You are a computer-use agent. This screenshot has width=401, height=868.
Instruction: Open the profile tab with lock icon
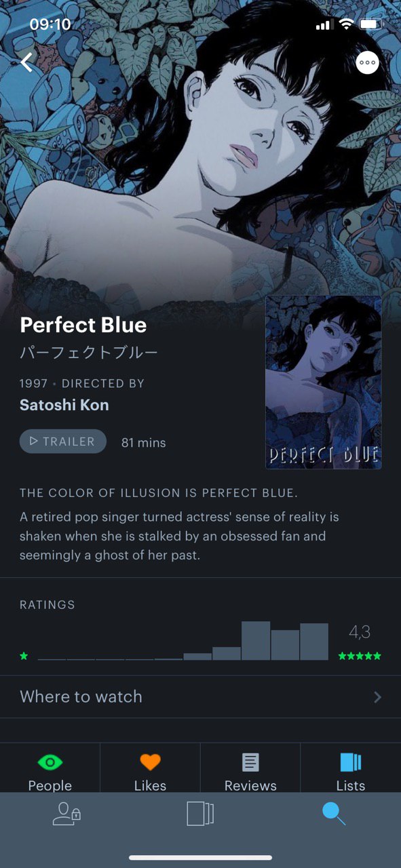point(67,813)
